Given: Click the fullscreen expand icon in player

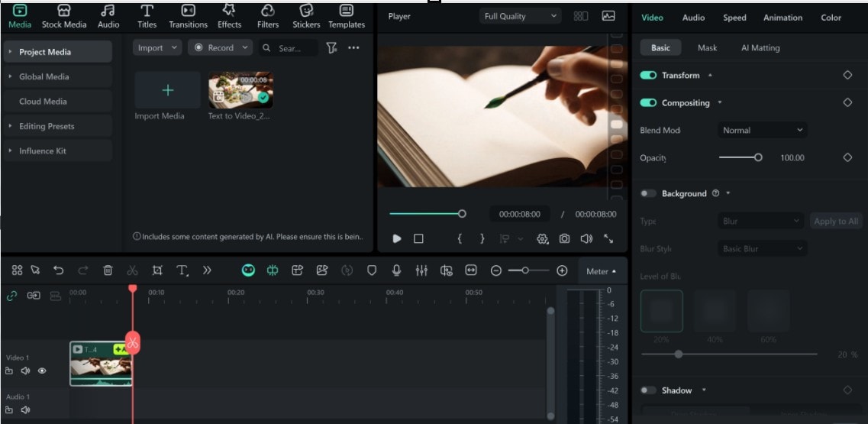Looking at the screenshot, I should click(x=608, y=238).
